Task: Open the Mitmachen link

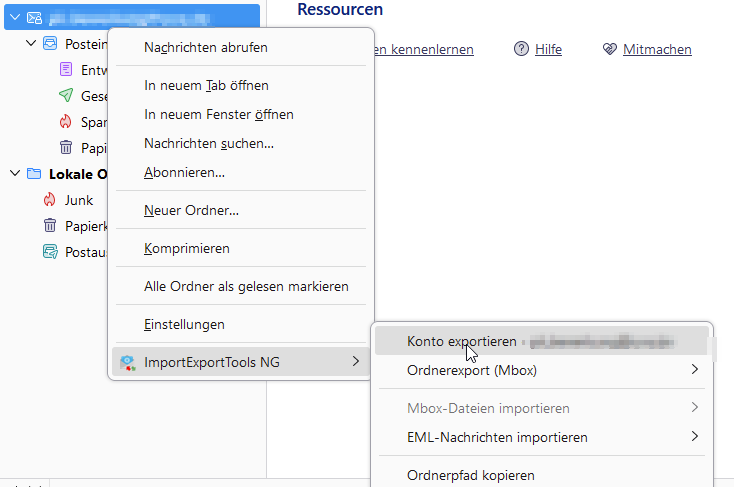Action: pos(657,49)
